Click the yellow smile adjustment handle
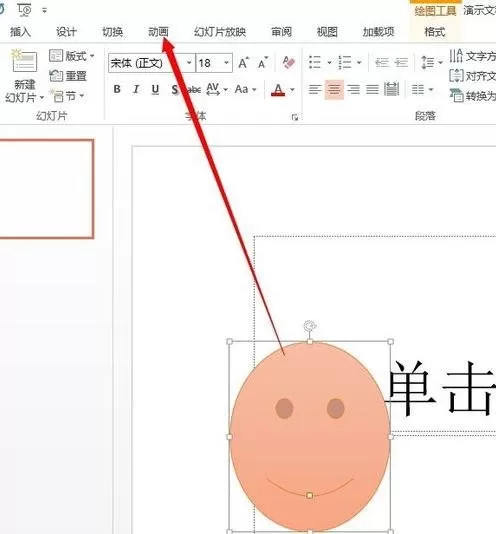 pyautogui.click(x=310, y=495)
